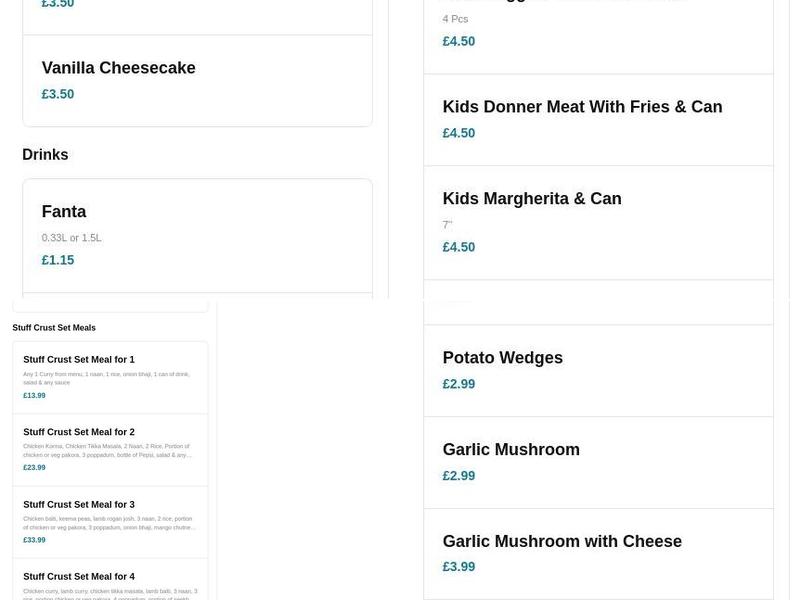
Task: Click the Stuff Crust Set Meals heading
Action: 54,328
